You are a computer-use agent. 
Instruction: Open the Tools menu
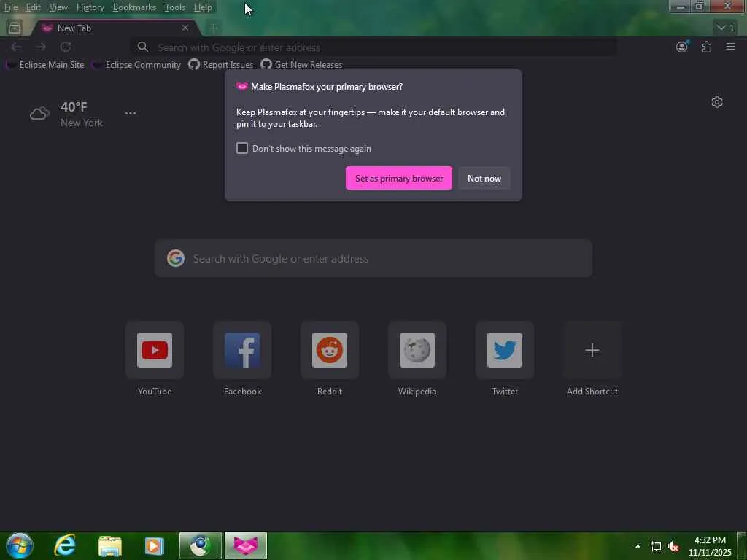pyautogui.click(x=174, y=7)
